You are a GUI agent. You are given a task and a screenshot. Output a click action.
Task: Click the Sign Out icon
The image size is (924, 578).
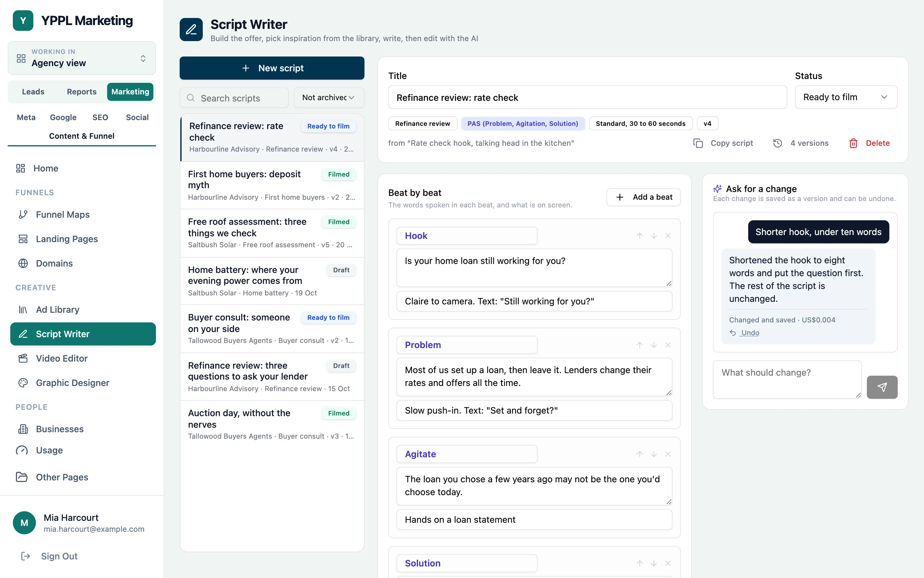pyautogui.click(x=26, y=556)
